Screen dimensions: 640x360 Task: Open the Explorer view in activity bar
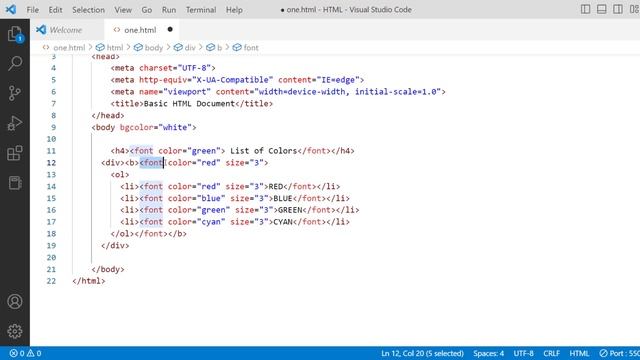[x=15, y=34]
